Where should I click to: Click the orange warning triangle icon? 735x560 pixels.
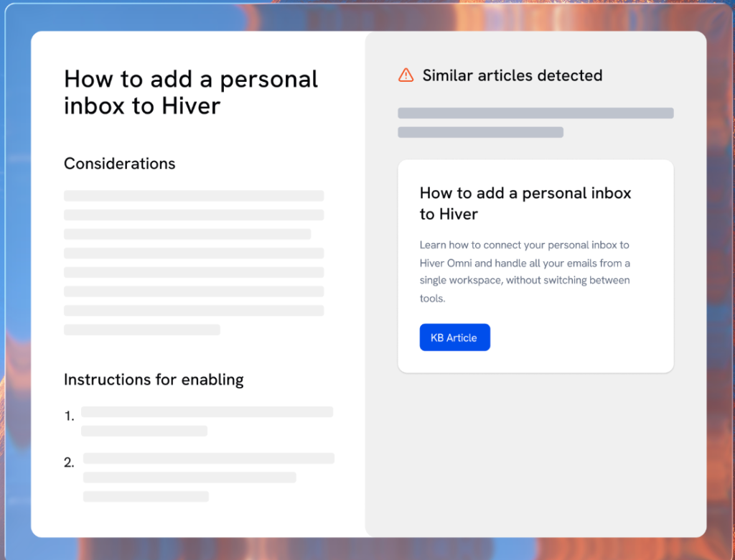point(406,74)
